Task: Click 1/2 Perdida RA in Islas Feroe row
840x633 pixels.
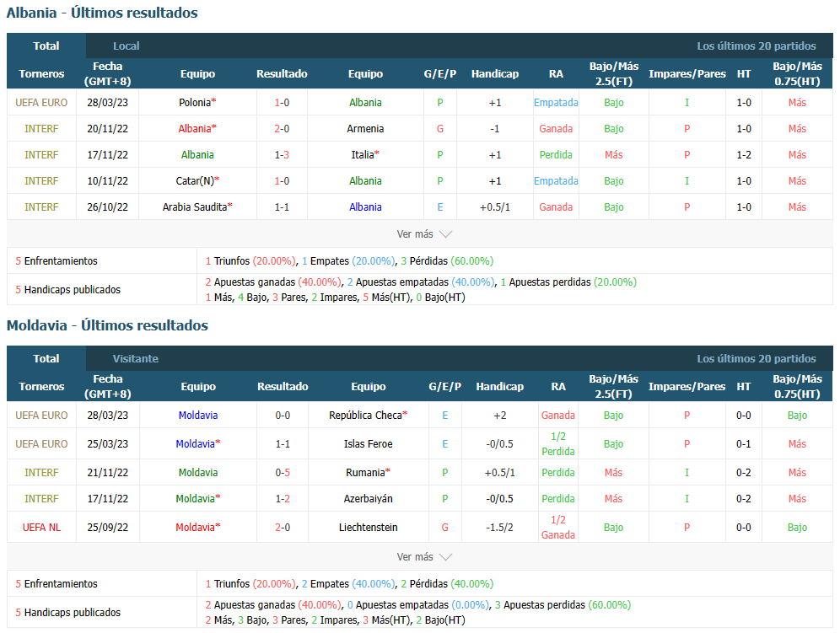Action: coord(557,444)
